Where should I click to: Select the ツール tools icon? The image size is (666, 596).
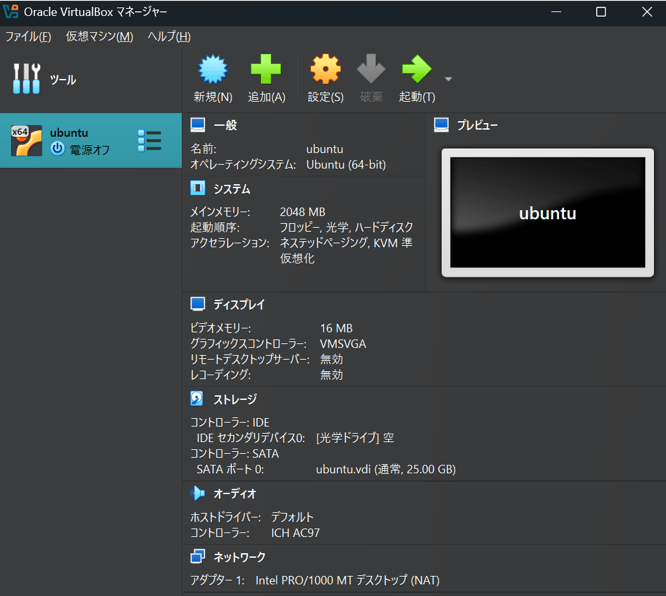[x=26, y=79]
